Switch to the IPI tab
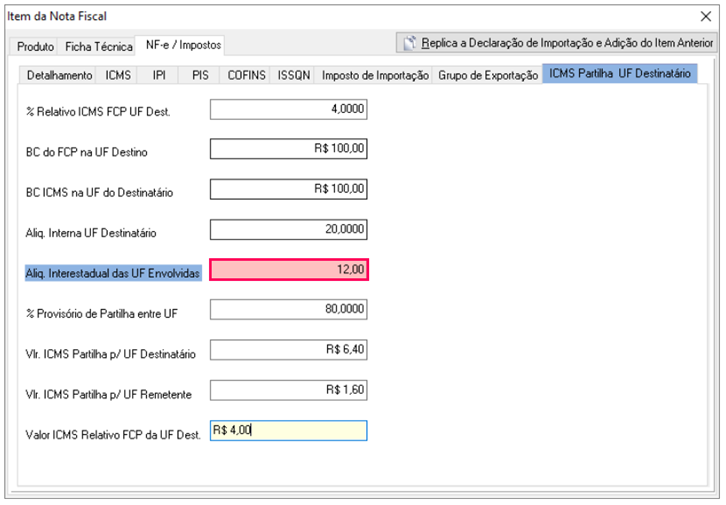Screen dimensions: 726x505 159,75
